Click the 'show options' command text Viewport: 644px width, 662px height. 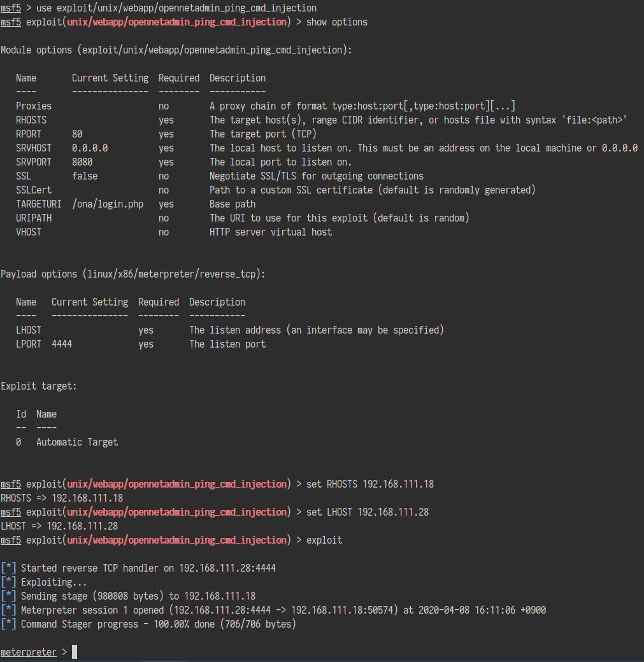point(337,22)
